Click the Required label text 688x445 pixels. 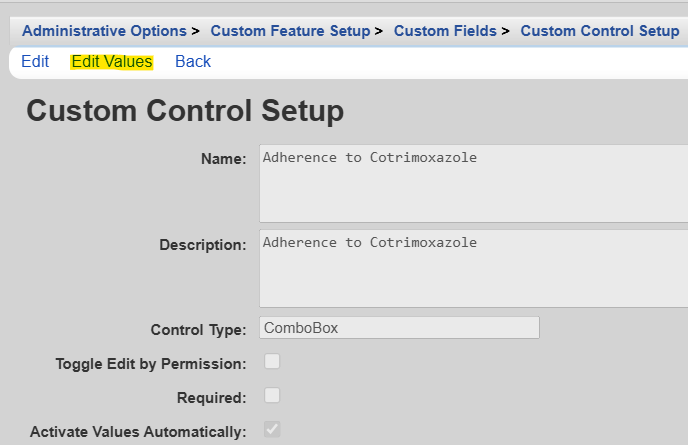pyautogui.click(x=212, y=398)
